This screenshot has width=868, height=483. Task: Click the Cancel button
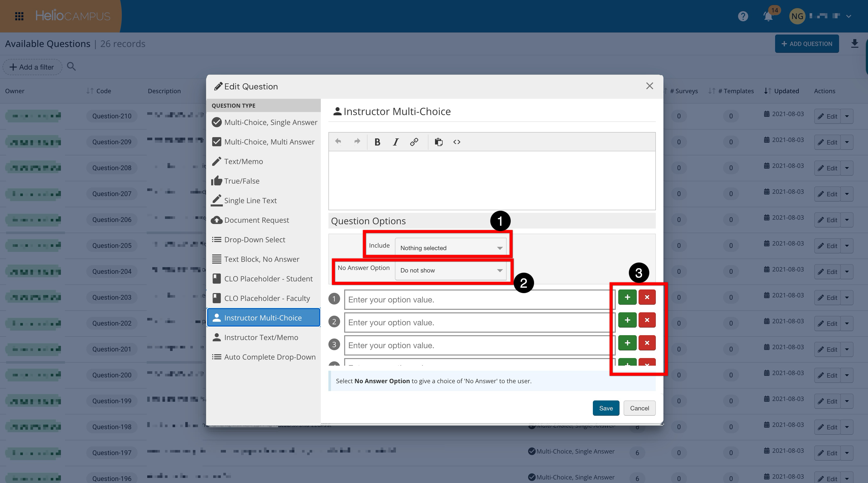point(639,408)
